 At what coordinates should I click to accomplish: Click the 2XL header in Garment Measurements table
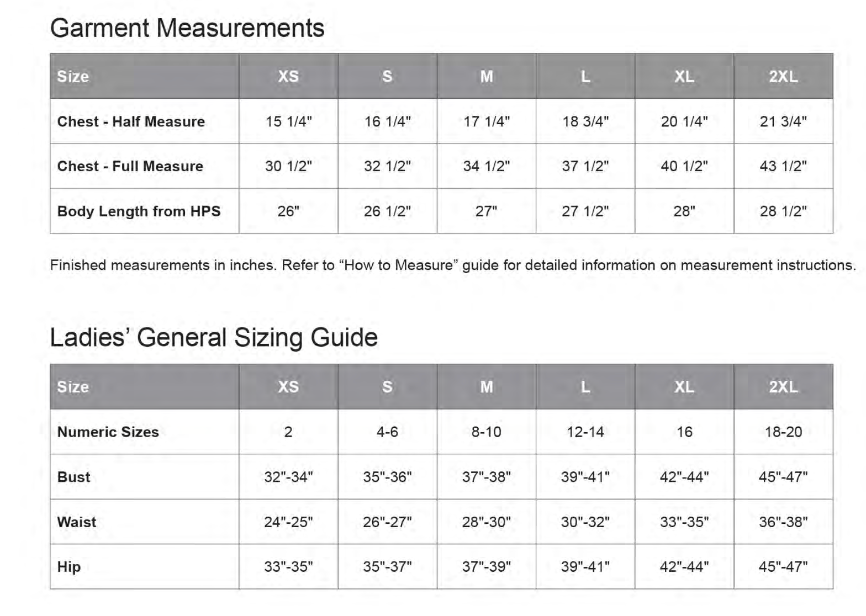(x=783, y=76)
